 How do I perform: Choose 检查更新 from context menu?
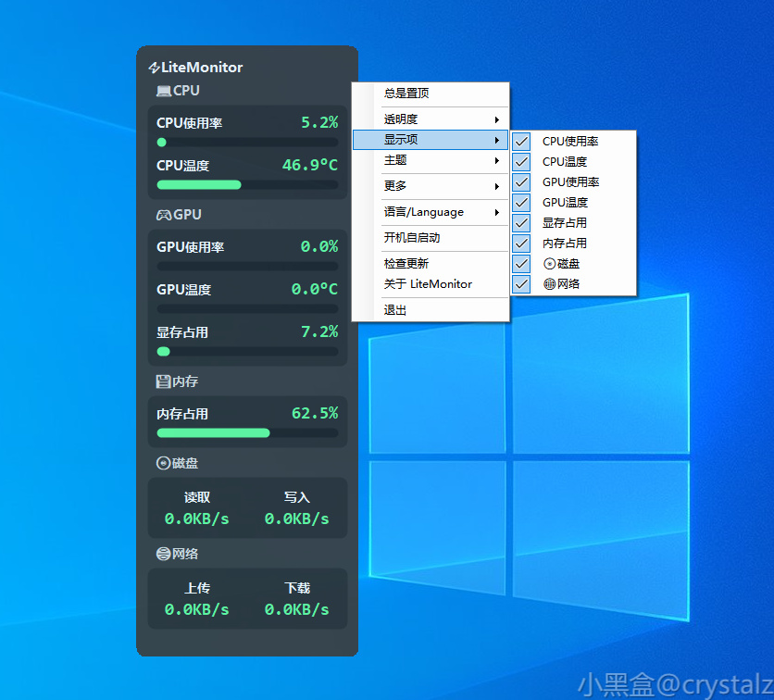[431, 264]
